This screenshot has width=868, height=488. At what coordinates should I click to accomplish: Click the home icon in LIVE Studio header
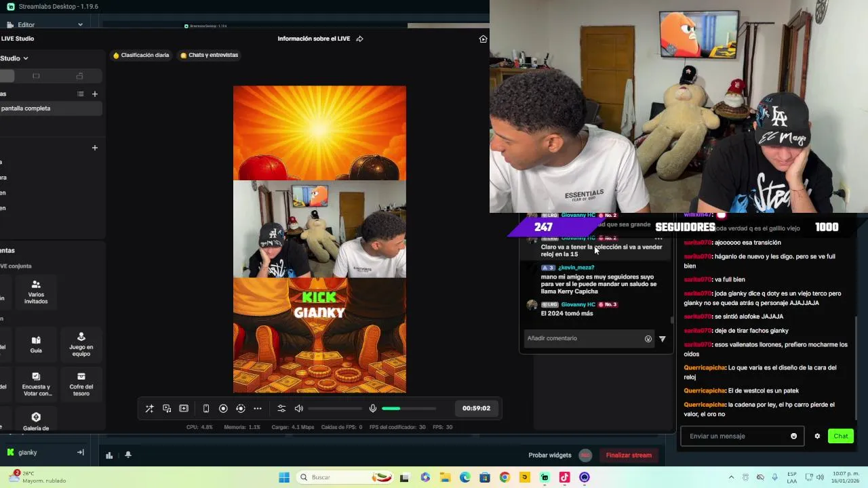point(483,39)
